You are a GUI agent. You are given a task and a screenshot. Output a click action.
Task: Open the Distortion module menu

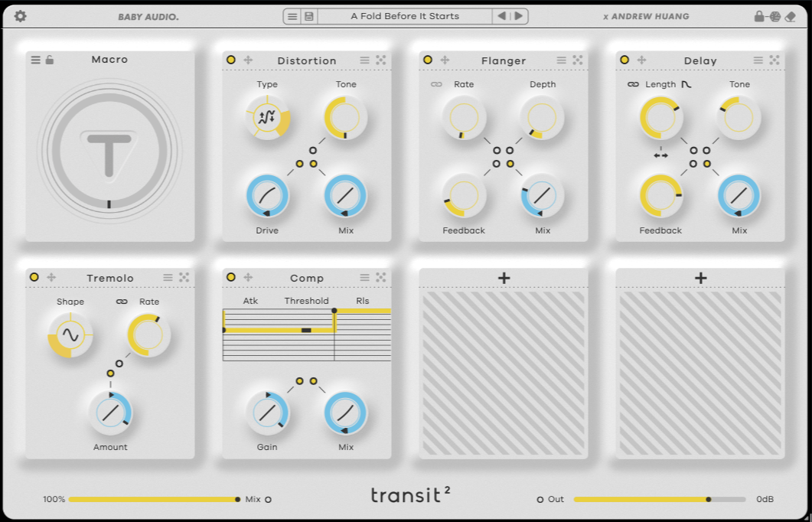364,60
